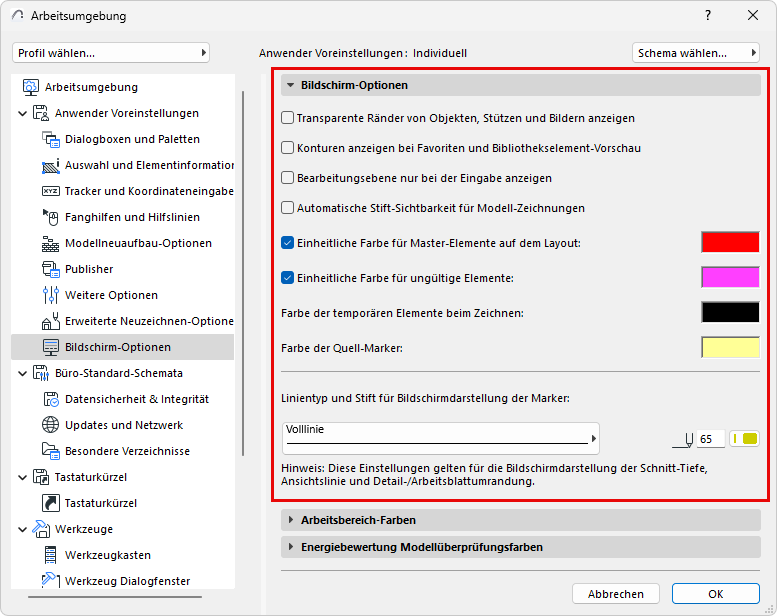Select Publisher settings page

(89, 269)
